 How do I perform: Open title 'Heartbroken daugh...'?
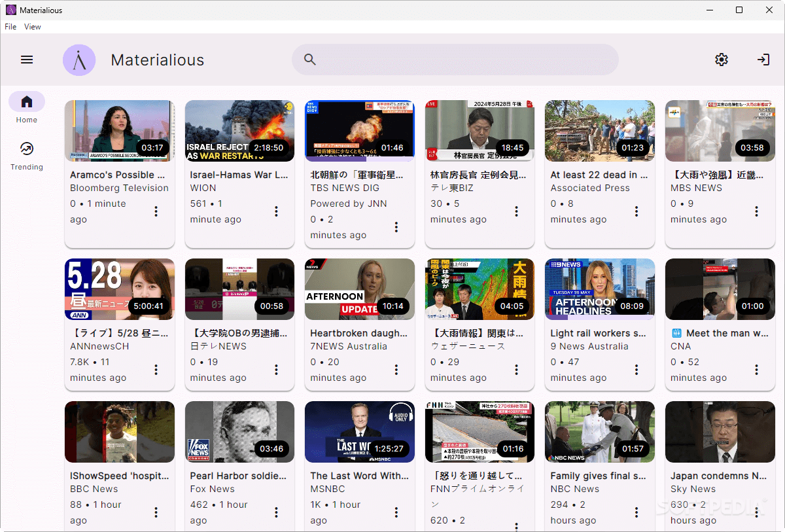[359, 333]
